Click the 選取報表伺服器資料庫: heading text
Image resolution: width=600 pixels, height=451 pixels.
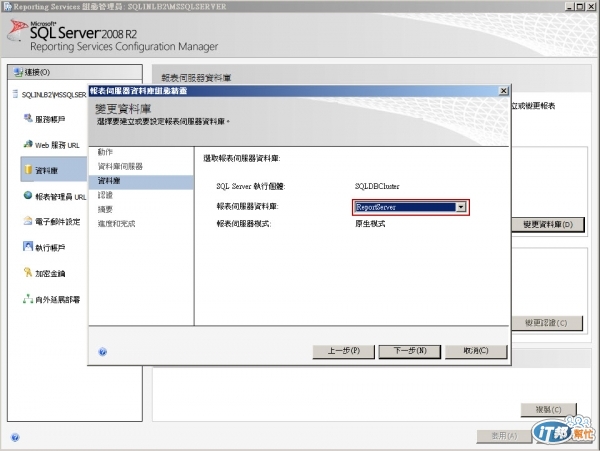[x=241, y=158]
